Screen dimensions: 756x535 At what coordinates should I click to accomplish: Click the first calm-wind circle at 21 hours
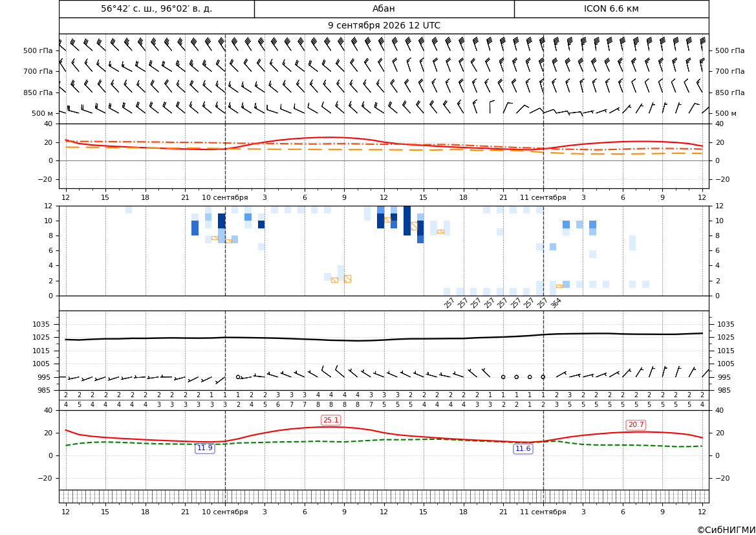pos(503,377)
